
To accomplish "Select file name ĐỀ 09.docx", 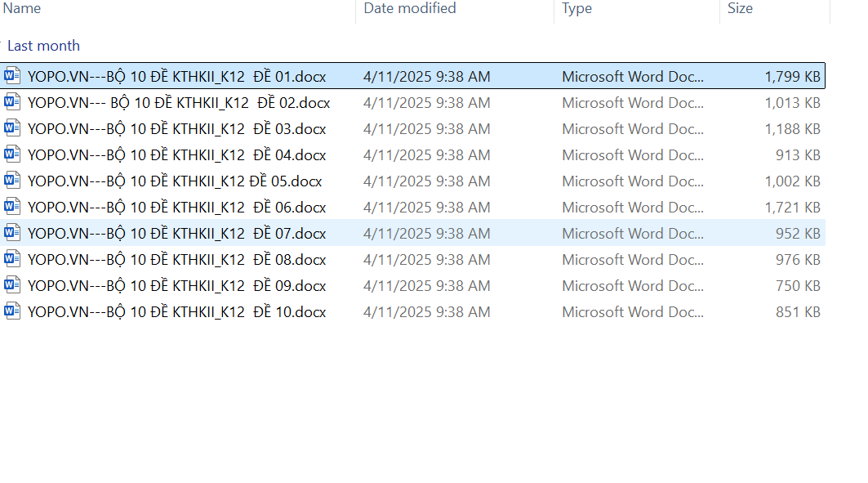I will click(x=176, y=286).
